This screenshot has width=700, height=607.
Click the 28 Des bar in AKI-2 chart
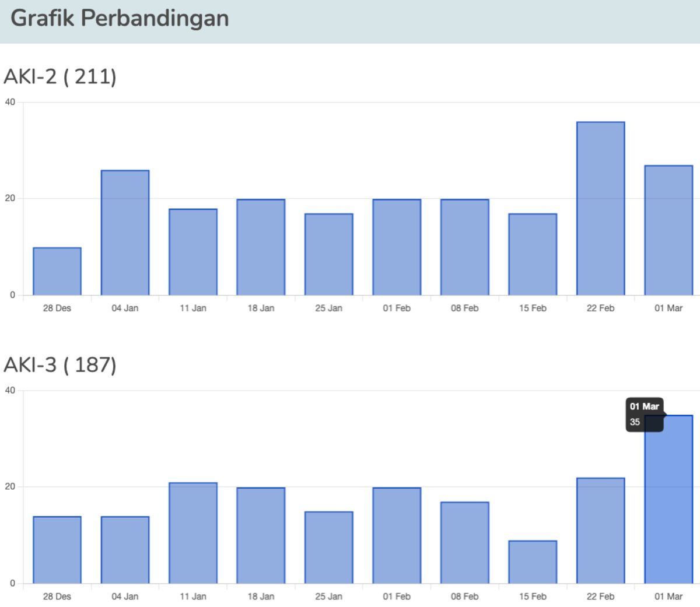(57, 270)
